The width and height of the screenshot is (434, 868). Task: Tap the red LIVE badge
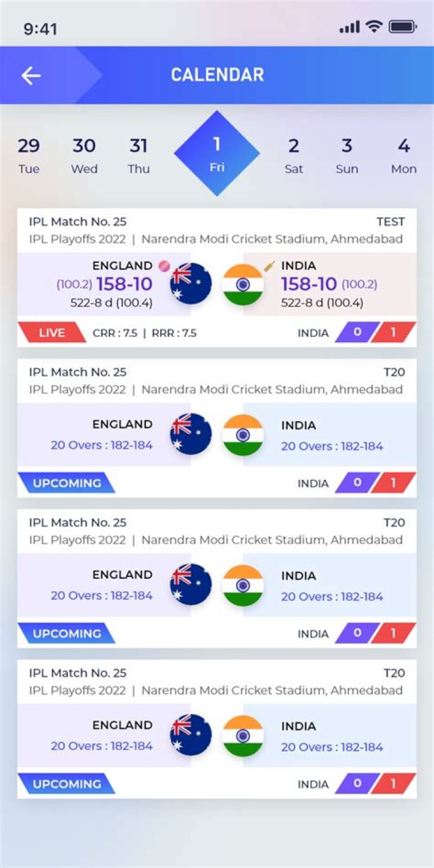point(52,333)
